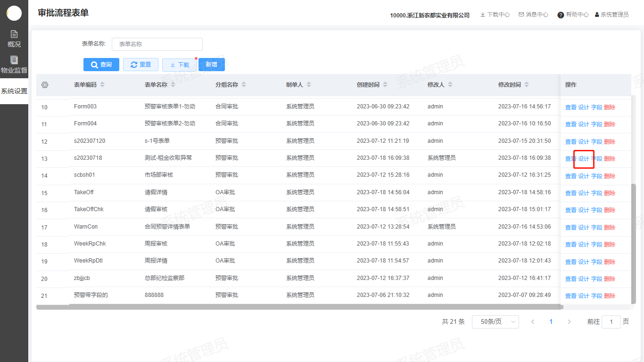Image resolution: width=644 pixels, height=362 pixels.
Task: Click the 新增 add button
Action: click(211, 65)
